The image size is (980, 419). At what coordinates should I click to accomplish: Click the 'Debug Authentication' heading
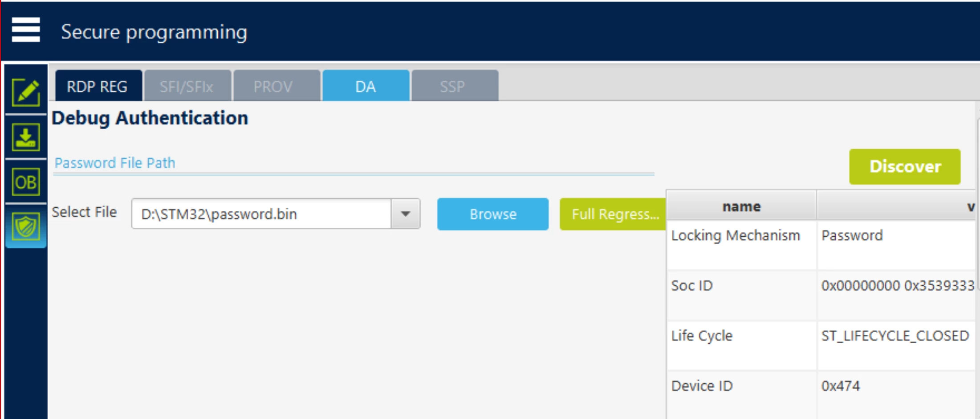[x=150, y=118]
